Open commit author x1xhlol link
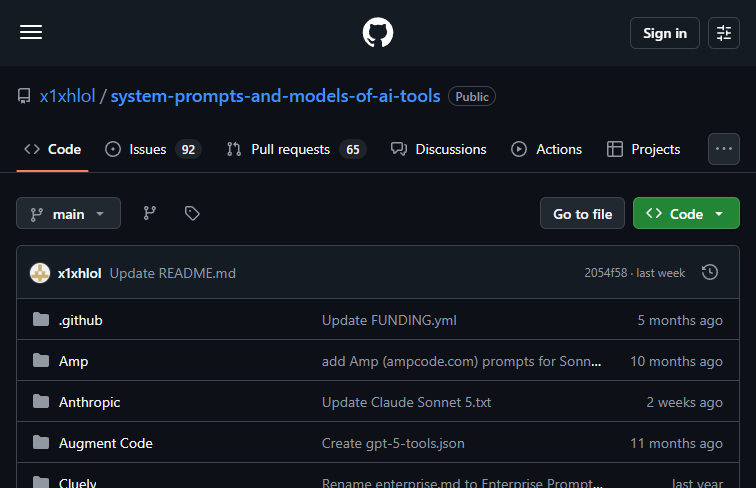The image size is (756, 488). tap(80, 273)
